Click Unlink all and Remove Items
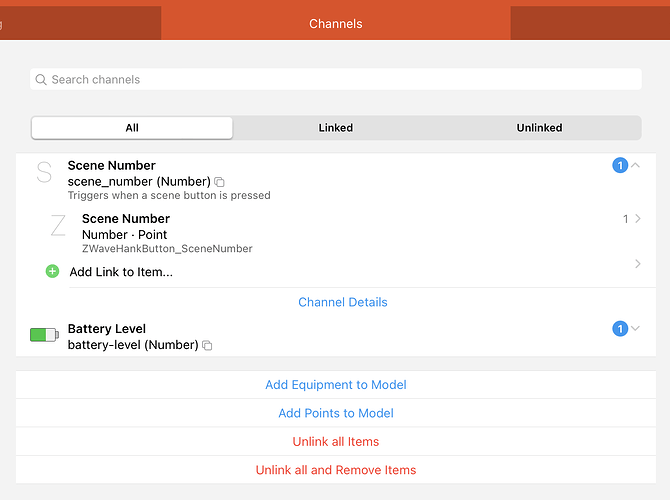The width and height of the screenshot is (670, 500). point(335,470)
